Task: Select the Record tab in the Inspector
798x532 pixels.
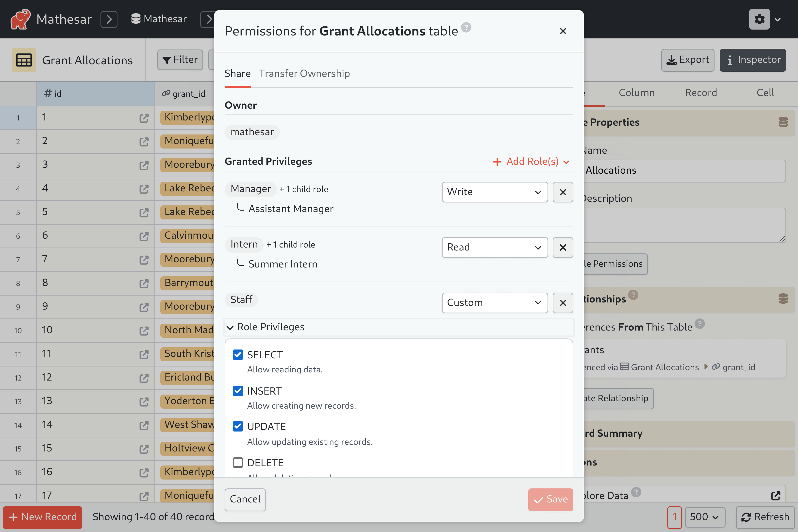Action: (x=701, y=93)
